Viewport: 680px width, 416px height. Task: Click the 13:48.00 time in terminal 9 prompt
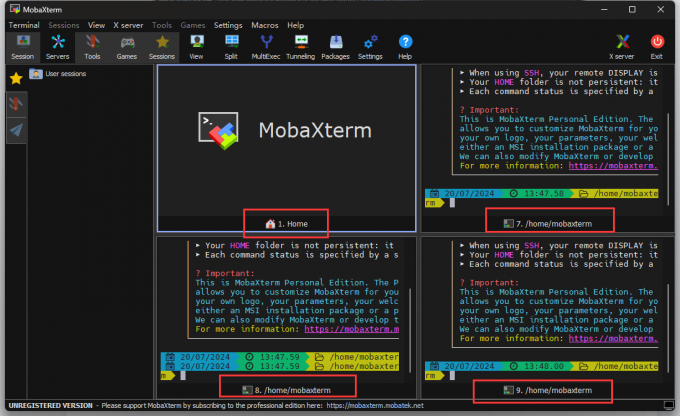[x=544, y=366]
